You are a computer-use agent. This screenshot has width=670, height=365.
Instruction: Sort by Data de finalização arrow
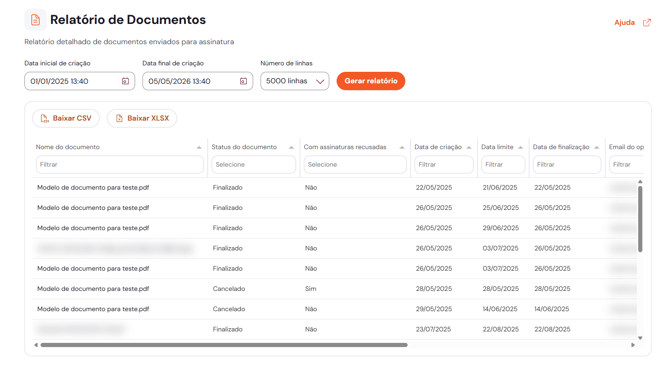click(597, 147)
